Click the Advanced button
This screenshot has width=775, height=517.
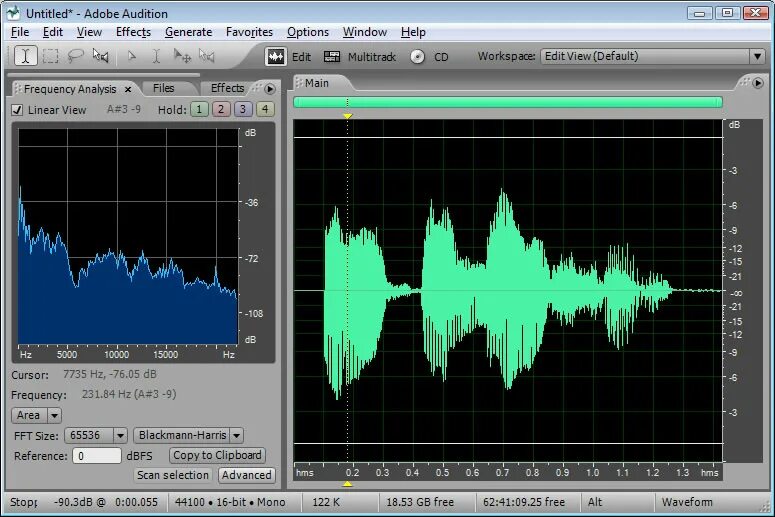(246, 475)
